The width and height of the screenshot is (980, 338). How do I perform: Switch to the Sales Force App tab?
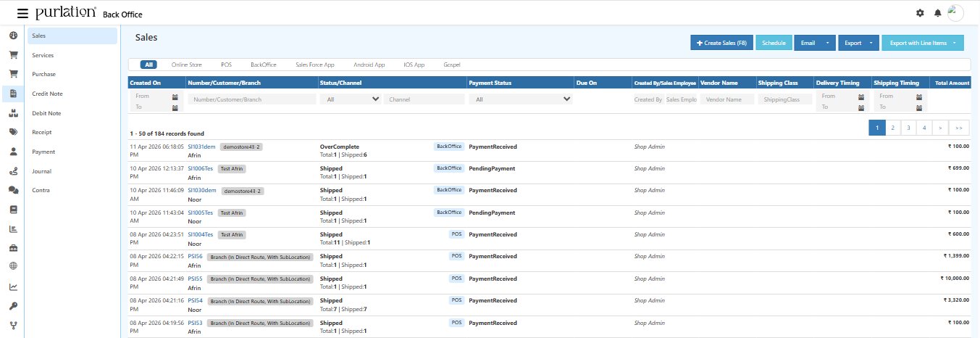click(x=315, y=65)
